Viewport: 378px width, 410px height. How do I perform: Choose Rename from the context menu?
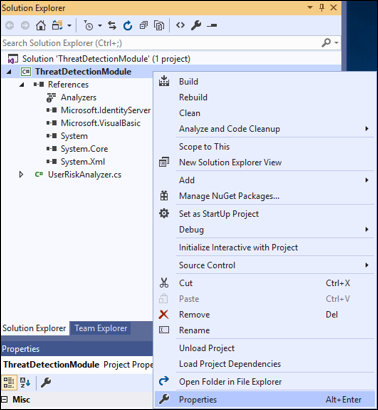point(265,330)
